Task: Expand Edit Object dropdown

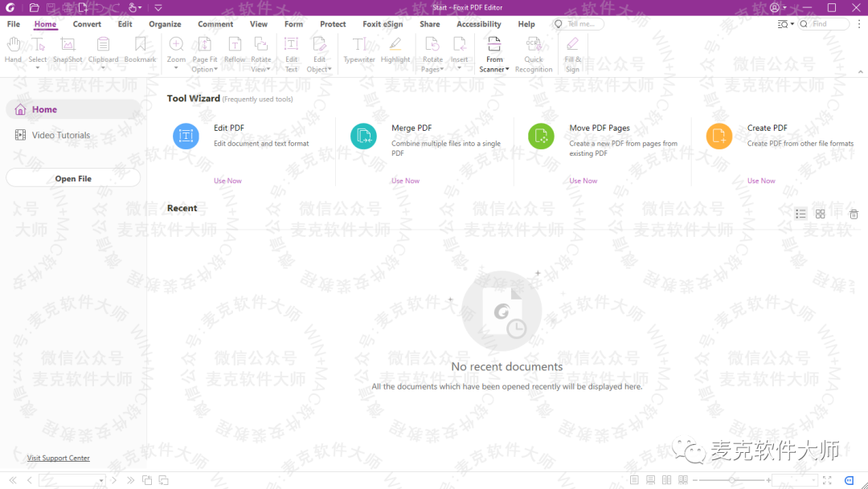Action: coord(330,69)
